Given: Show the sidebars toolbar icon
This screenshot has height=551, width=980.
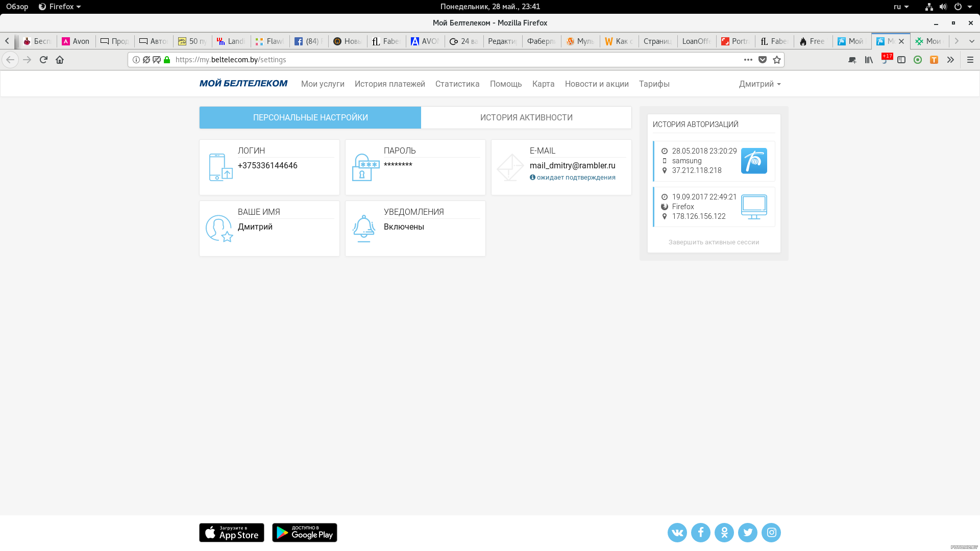Looking at the screenshot, I should click(x=901, y=60).
